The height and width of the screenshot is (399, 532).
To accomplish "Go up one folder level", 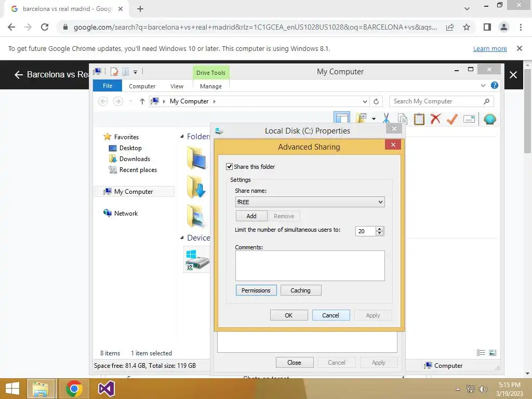I will coord(142,101).
